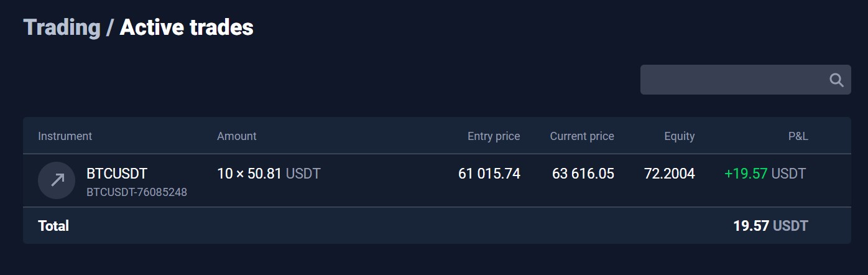Screen dimensions: 868x275
Task: Sort by P&L column header
Action: (798, 136)
